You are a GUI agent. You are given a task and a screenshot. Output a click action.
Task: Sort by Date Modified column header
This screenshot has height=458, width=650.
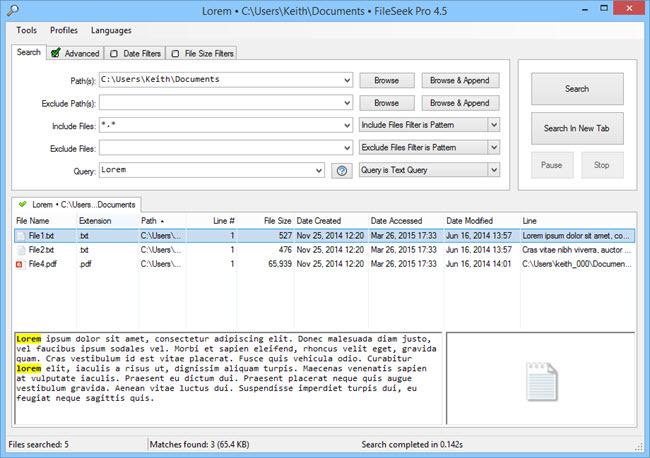[482, 221]
